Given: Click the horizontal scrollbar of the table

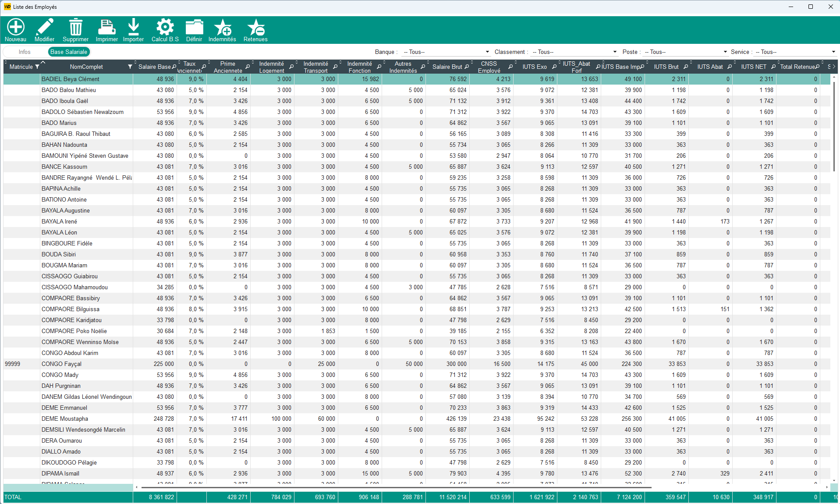Looking at the screenshot, I should pos(394,487).
